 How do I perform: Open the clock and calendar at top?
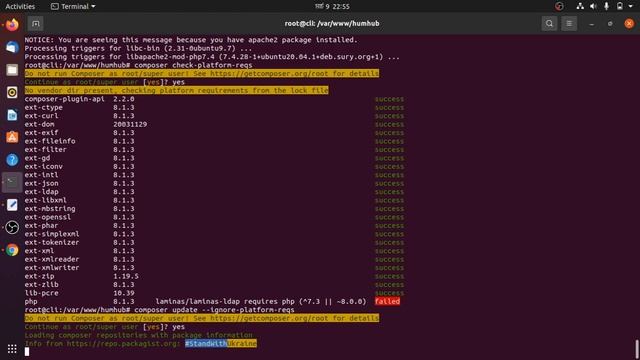(332, 6)
